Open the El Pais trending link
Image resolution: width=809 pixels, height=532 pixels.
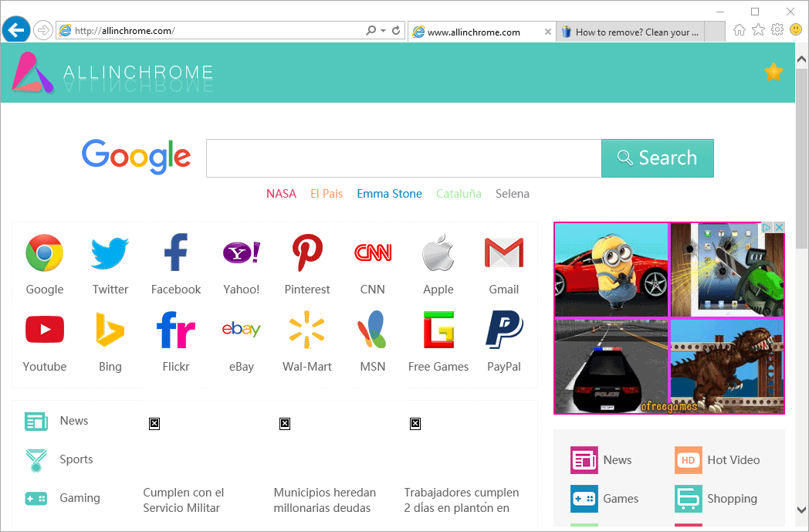(327, 194)
